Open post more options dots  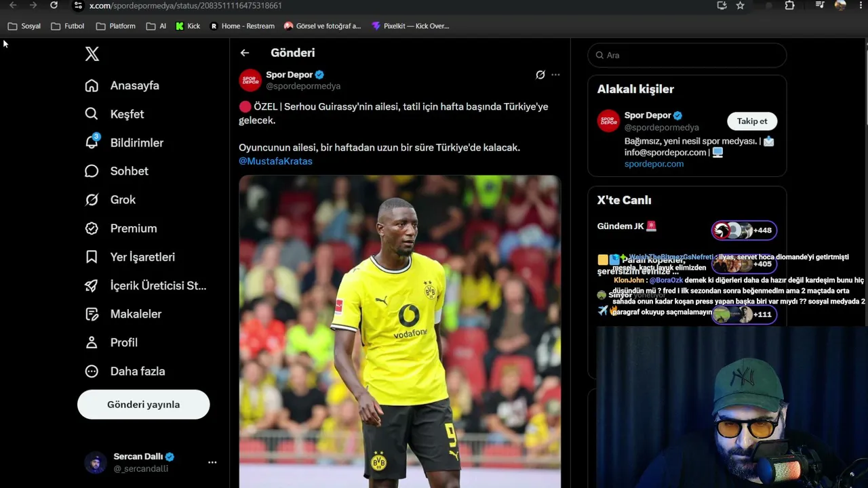click(555, 75)
